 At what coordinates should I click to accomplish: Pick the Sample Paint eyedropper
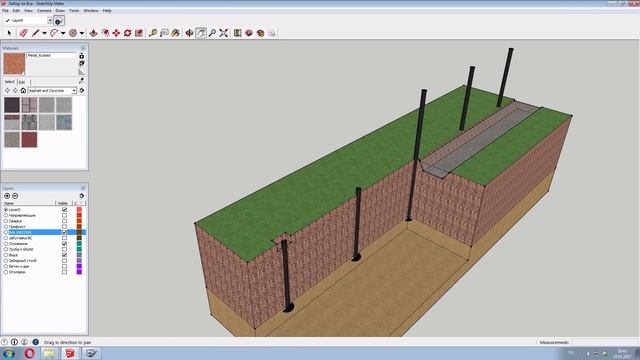(82, 81)
